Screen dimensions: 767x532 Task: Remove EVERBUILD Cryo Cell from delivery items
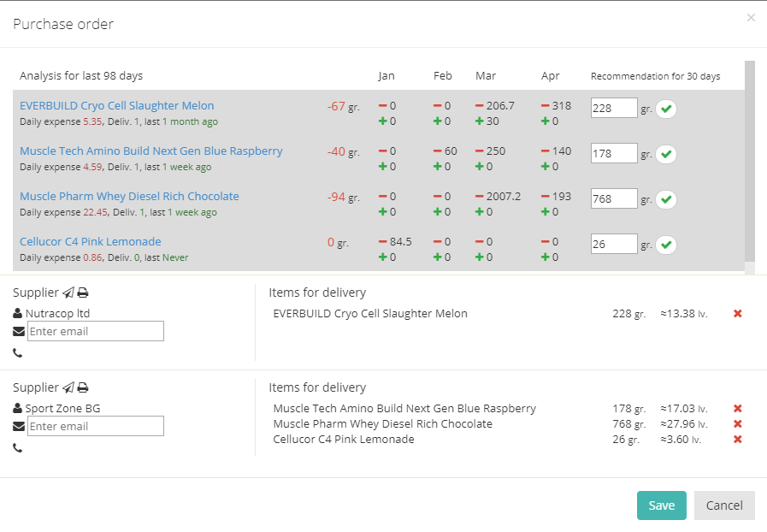click(738, 314)
